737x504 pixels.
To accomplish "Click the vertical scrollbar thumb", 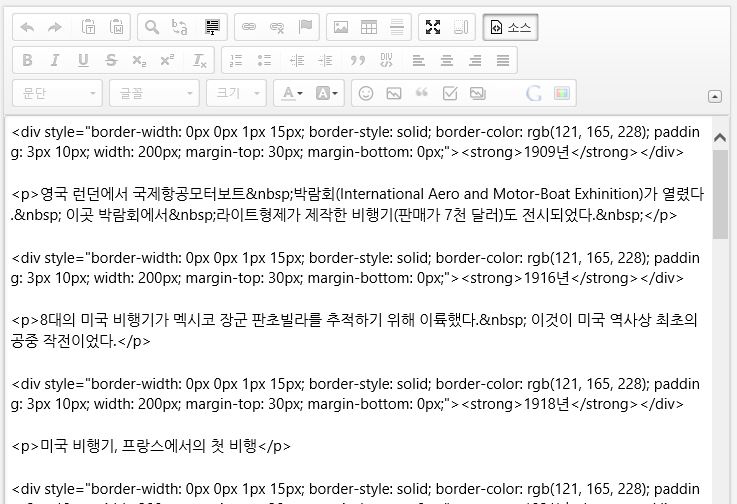I will (720, 195).
